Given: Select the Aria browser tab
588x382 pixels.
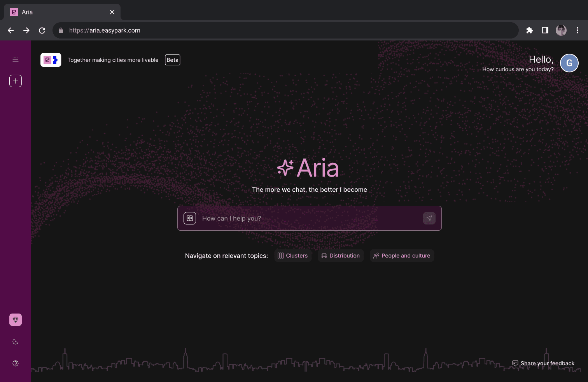Looking at the screenshot, I should tap(62, 12).
